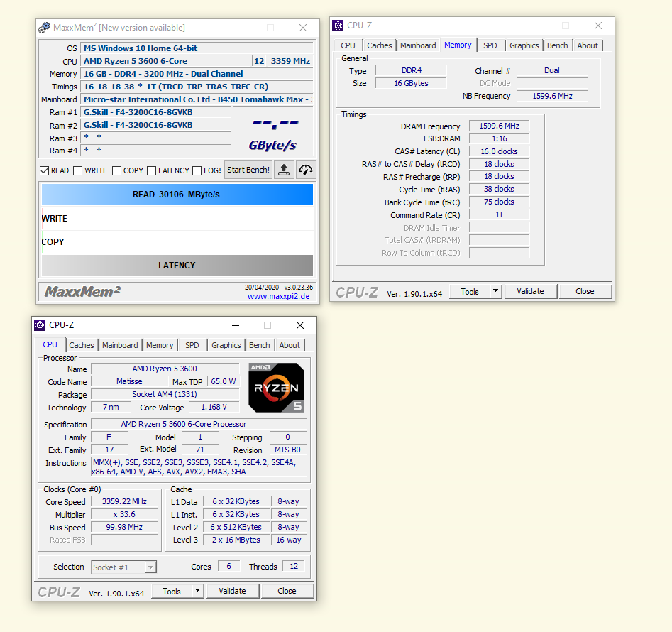Click Ram #2 G.Skill F4-3200C16-8GVKB entry

point(156,125)
